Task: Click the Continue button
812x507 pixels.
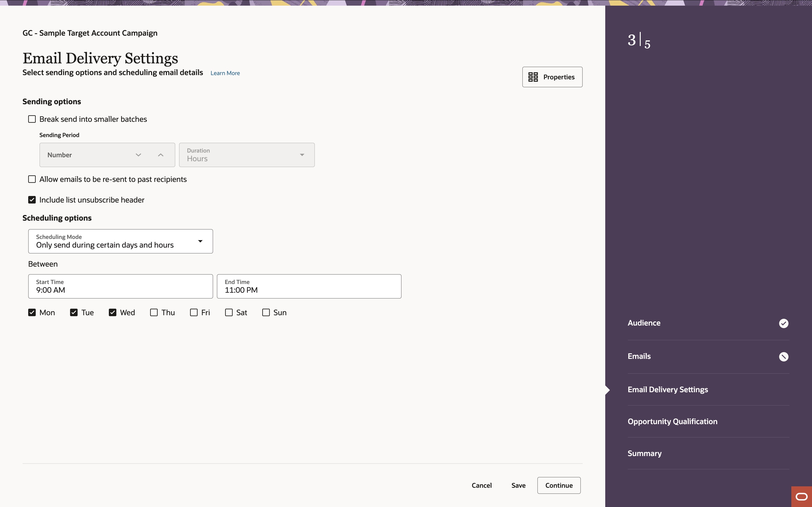Action: pos(558,485)
